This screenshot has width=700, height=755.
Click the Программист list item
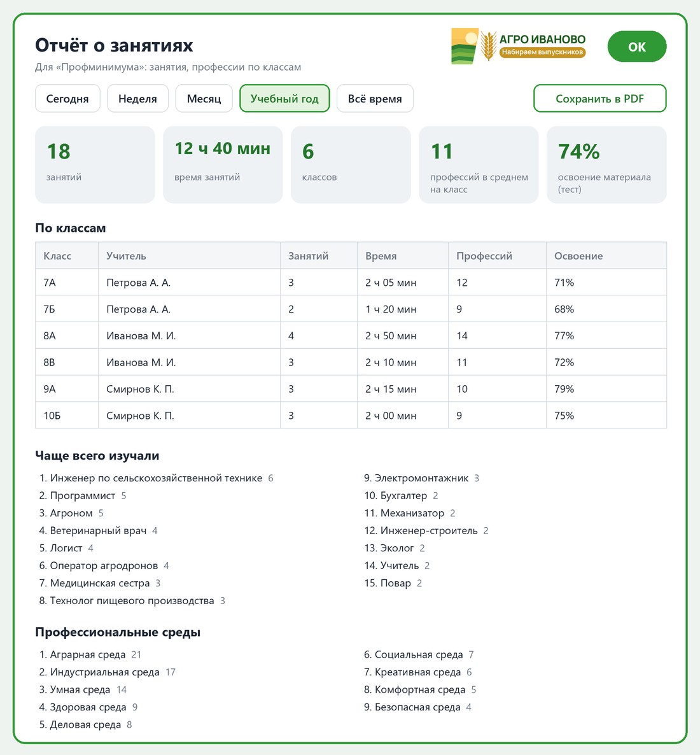tap(82, 495)
